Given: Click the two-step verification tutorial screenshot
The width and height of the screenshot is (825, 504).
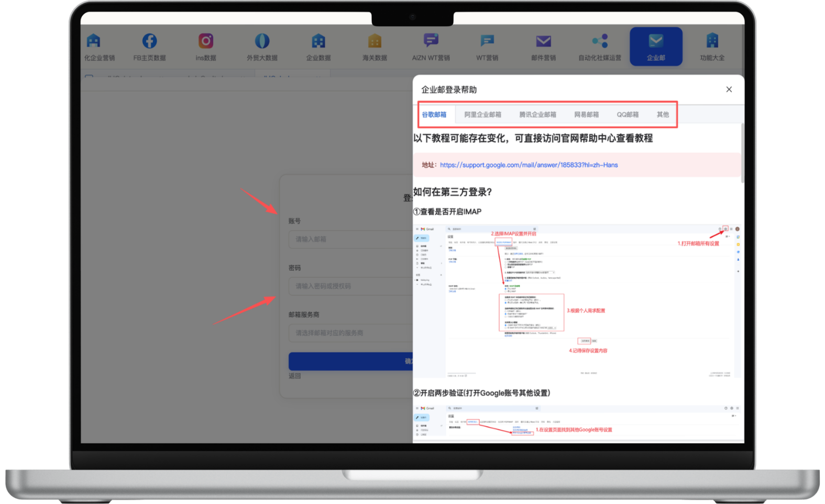Looking at the screenshot, I should pyautogui.click(x=577, y=422).
